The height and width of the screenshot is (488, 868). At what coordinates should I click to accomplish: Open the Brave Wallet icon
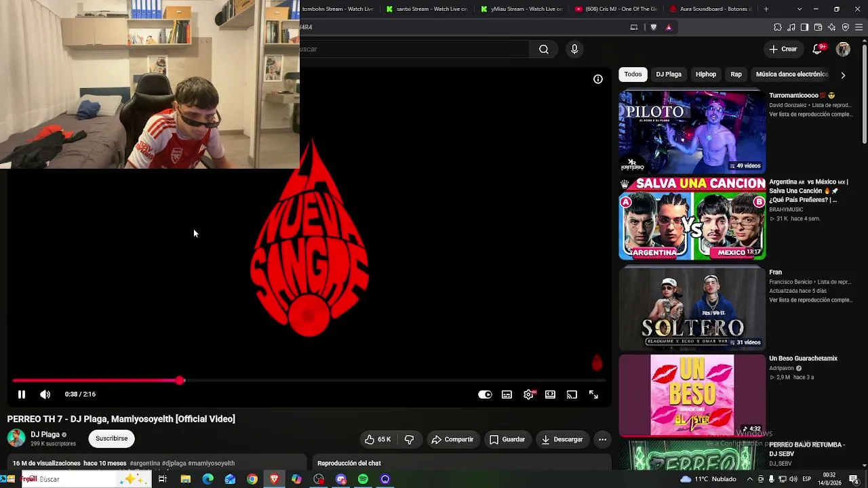(818, 27)
